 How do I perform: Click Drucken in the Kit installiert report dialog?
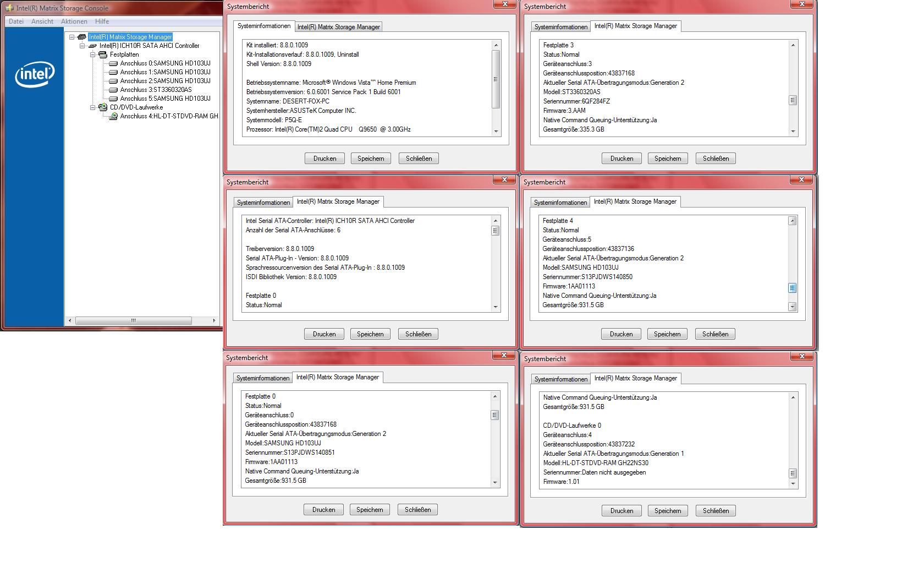(324, 159)
